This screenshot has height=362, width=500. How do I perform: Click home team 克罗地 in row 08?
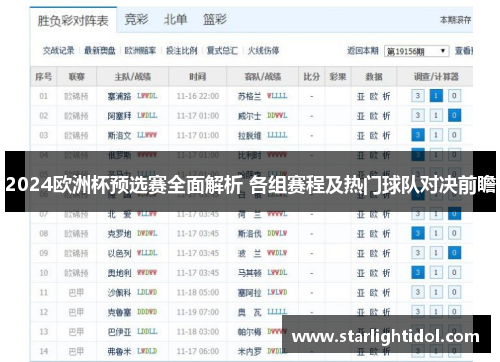119,234
